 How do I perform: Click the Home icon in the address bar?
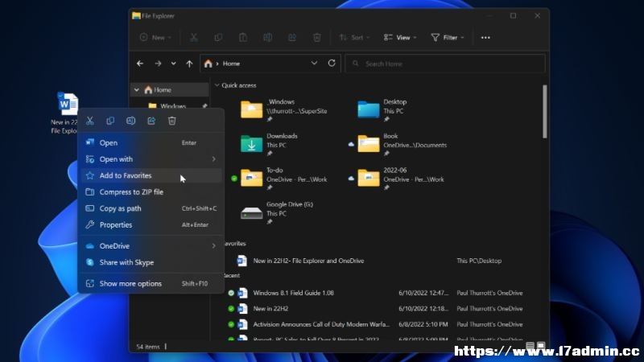(x=208, y=64)
